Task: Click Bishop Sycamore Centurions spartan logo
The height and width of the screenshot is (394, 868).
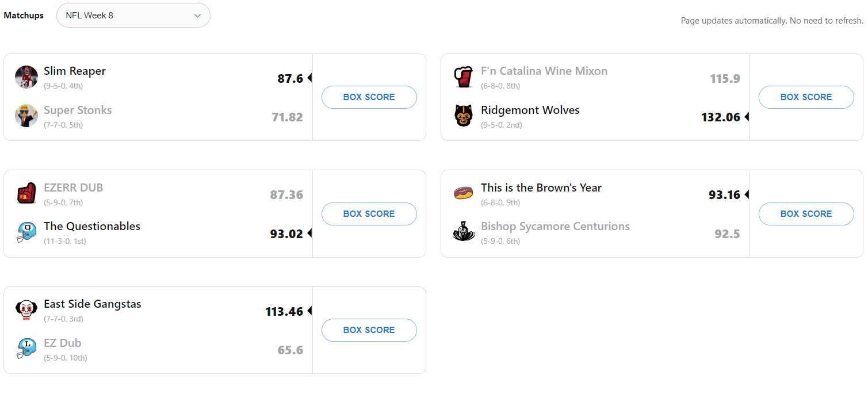Action: click(464, 232)
